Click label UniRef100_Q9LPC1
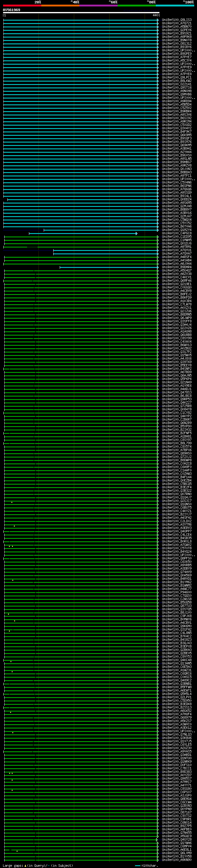This screenshot has width=197, height=868. tap(177, 78)
